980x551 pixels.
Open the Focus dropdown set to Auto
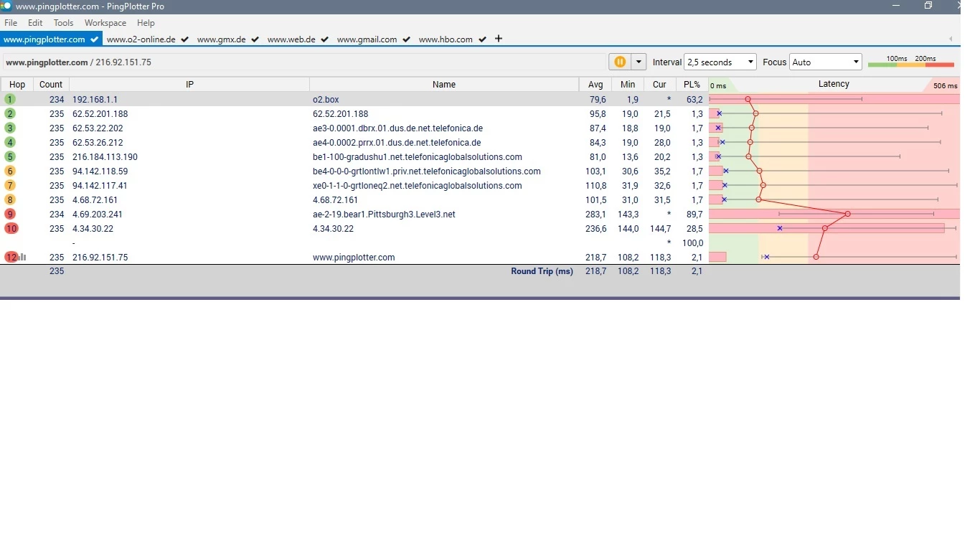pos(825,62)
